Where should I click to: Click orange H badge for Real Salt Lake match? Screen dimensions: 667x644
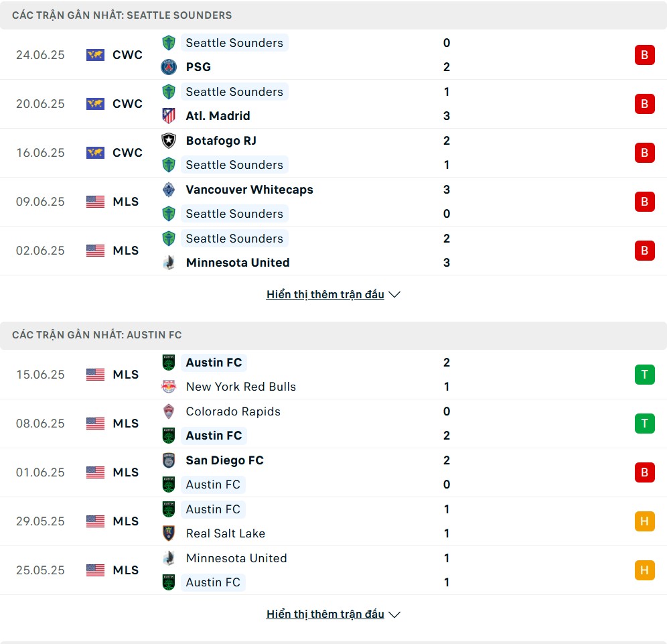[644, 521]
